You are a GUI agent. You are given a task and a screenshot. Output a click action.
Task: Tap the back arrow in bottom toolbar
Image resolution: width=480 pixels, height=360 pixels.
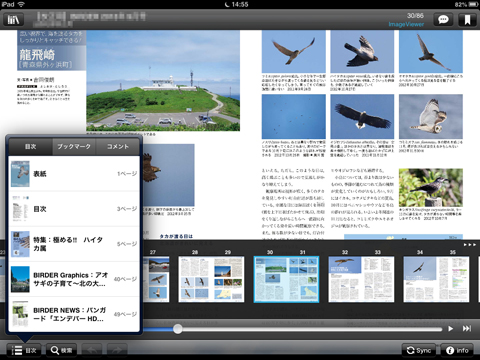pos(92,350)
